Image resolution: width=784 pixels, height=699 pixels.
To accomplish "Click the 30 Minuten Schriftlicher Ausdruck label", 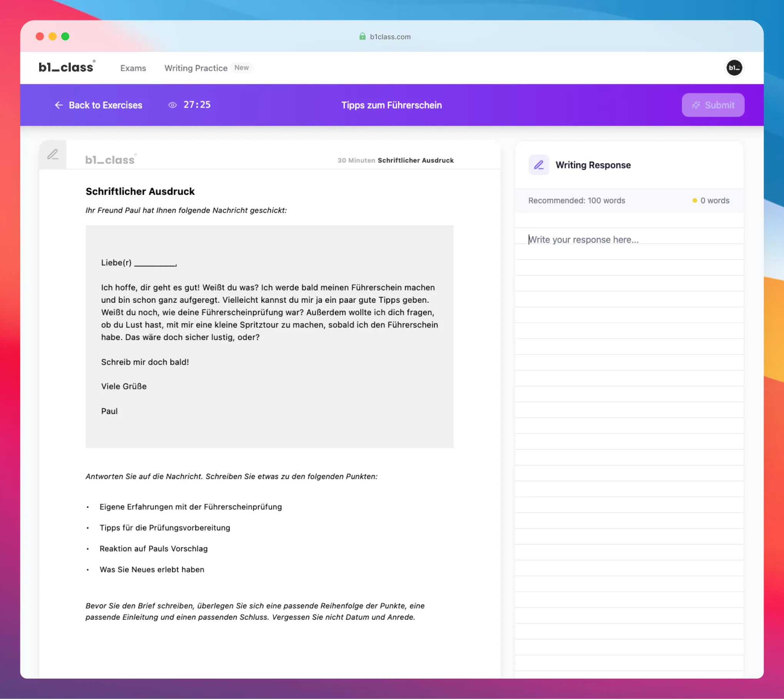I will (396, 160).
